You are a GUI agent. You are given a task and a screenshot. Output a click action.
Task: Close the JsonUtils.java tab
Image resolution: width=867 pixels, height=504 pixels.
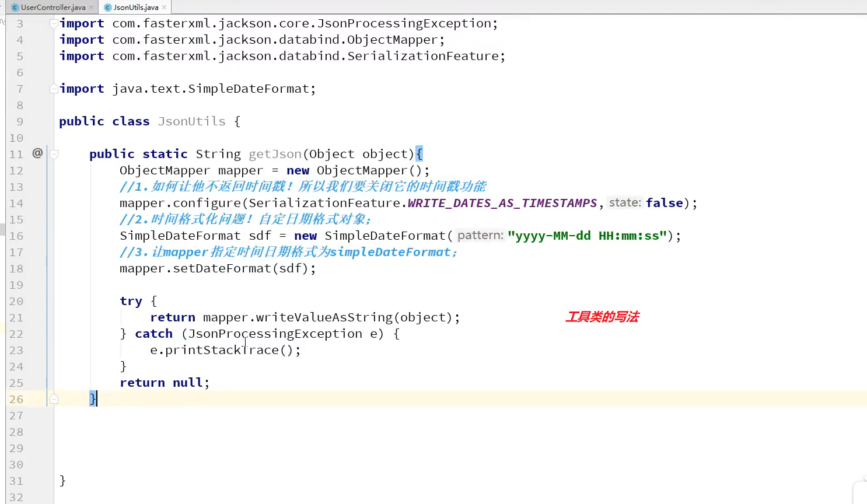click(x=165, y=8)
